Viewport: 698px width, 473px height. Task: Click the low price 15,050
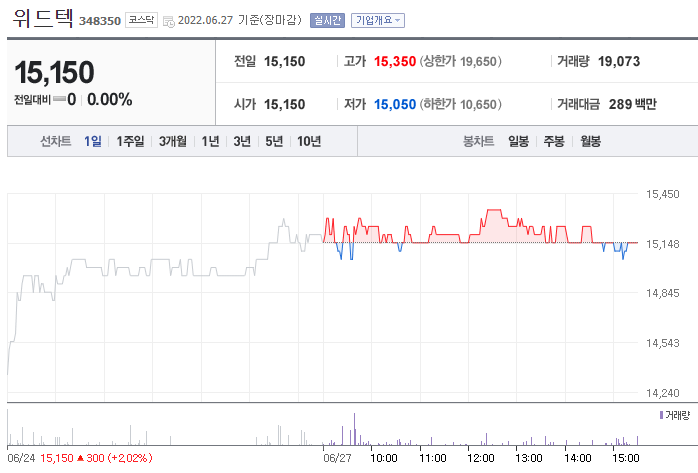pyautogui.click(x=395, y=105)
